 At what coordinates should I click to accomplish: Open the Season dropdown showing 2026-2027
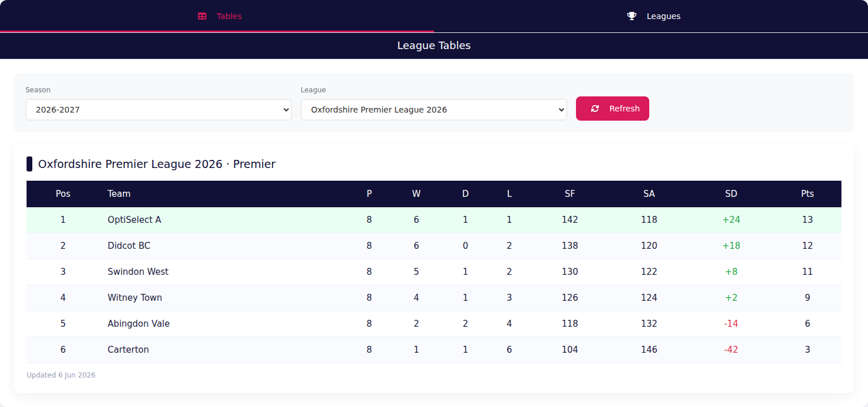159,110
